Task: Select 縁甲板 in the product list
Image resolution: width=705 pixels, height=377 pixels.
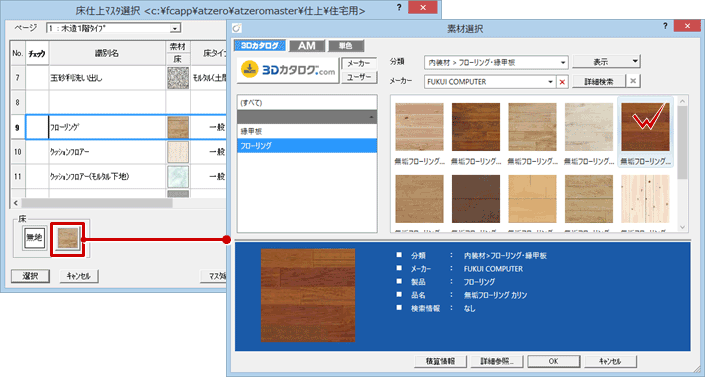Action: coord(307,131)
